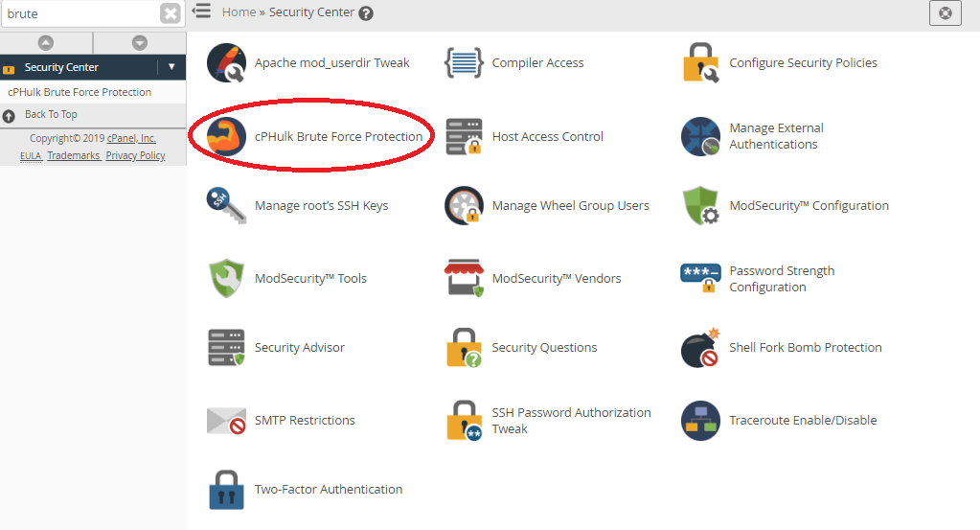Image resolution: width=980 pixels, height=530 pixels.
Task: Click the sidebar expand-all down arrow
Action: [x=140, y=42]
